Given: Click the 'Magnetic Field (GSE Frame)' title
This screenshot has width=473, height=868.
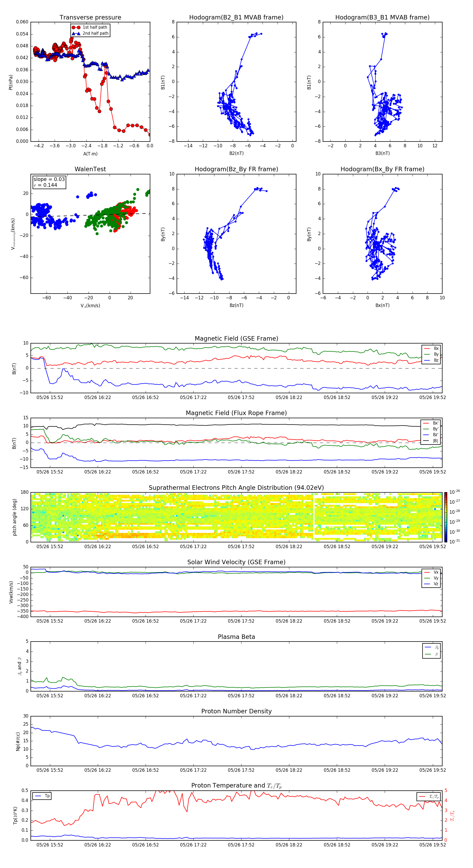Looking at the screenshot, I should coord(236,339).
